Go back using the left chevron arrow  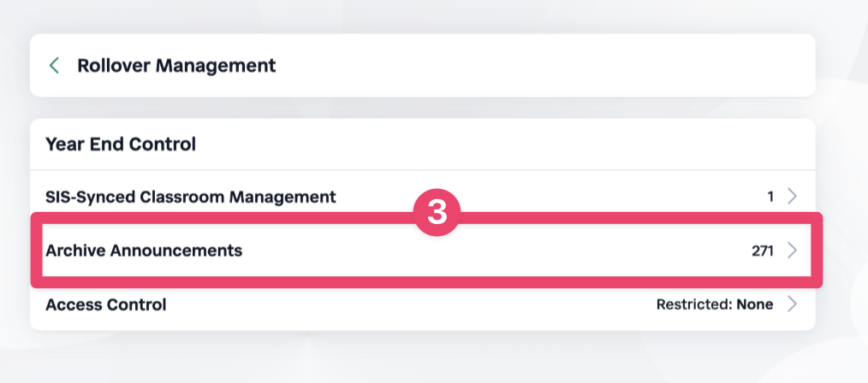[54, 65]
